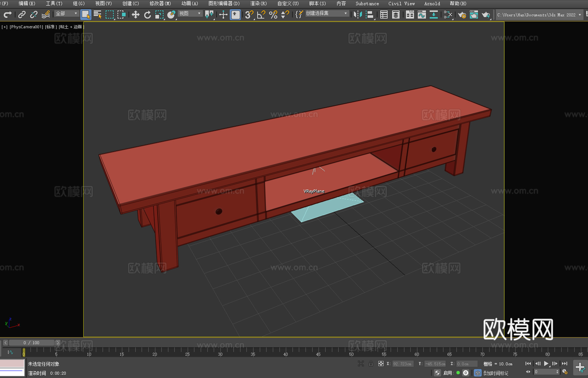Click the Mirror tool icon
588x378 pixels.
(x=358, y=14)
